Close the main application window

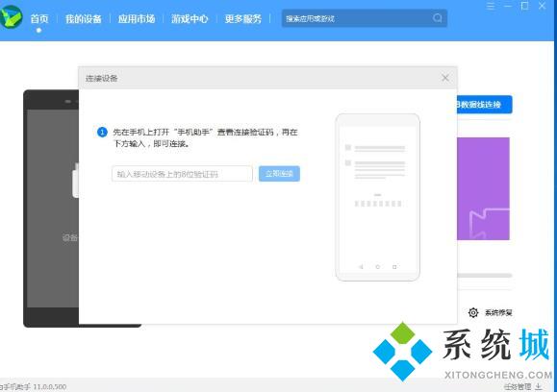[542, 6]
